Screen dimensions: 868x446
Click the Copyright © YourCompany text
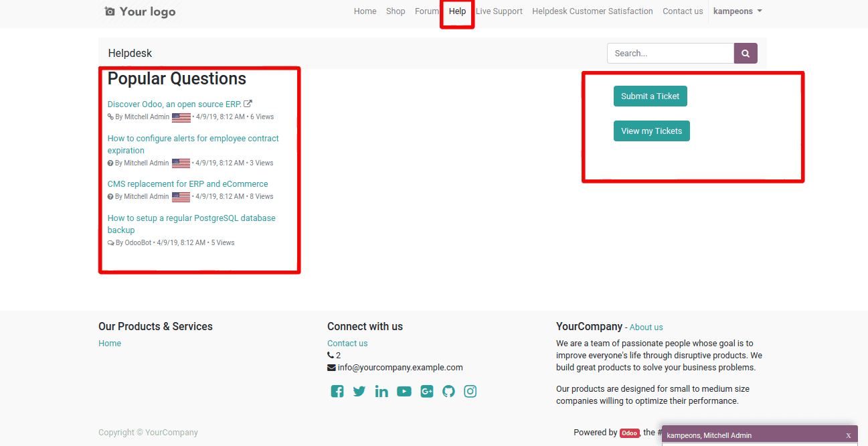(x=148, y=433)
